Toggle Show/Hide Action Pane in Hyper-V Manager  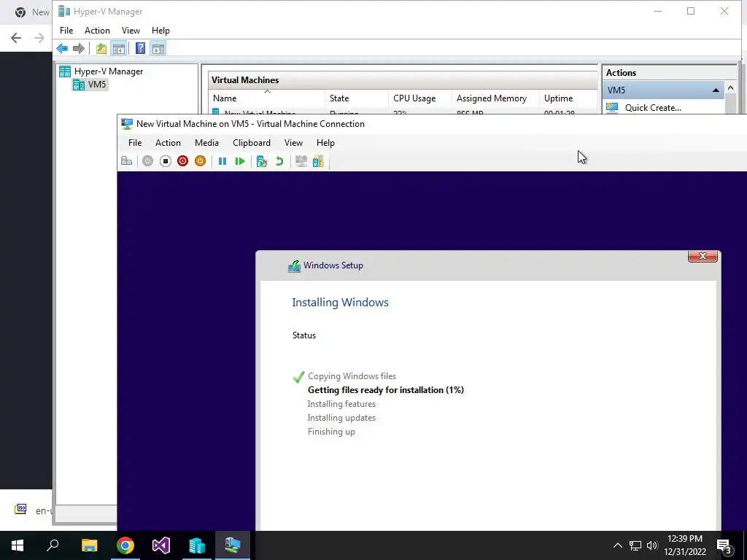point(158,48)
